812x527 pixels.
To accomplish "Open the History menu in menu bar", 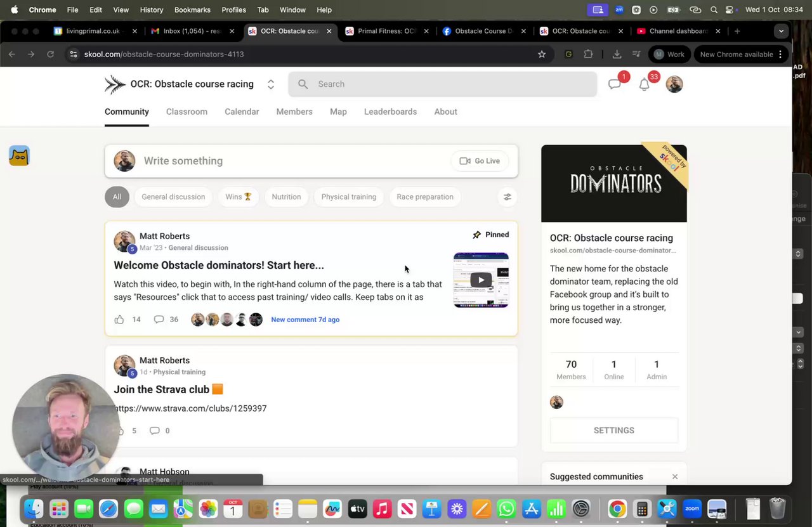I will click(x=151, y=10).
